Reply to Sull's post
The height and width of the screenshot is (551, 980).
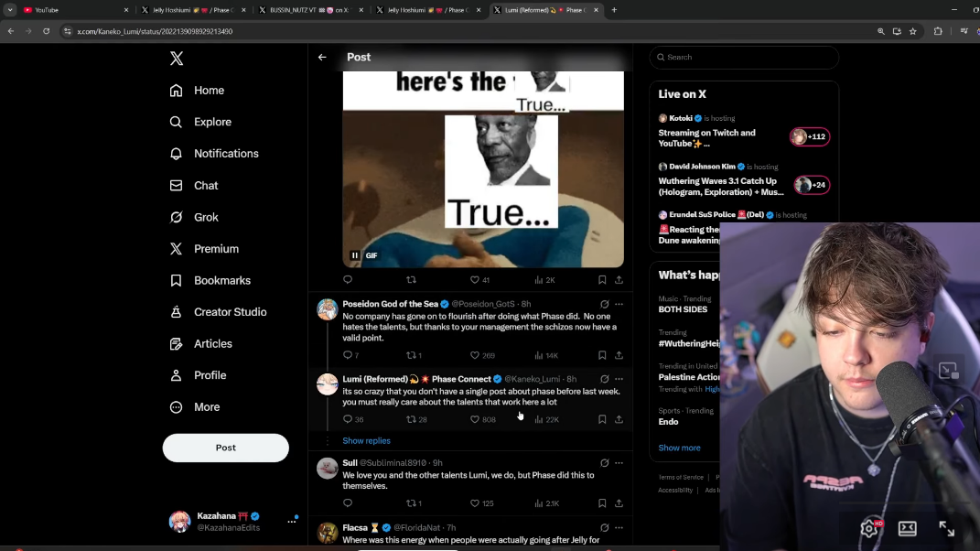tap(348, 502)
